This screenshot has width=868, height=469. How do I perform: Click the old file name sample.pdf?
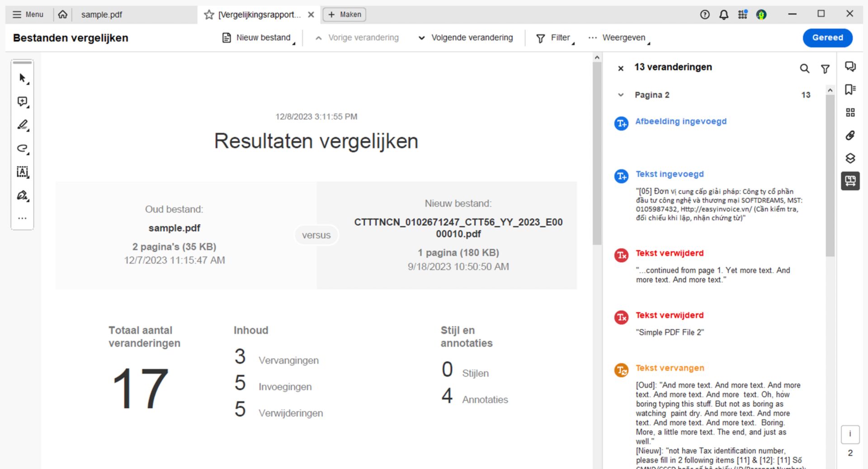tap(174, 228)
